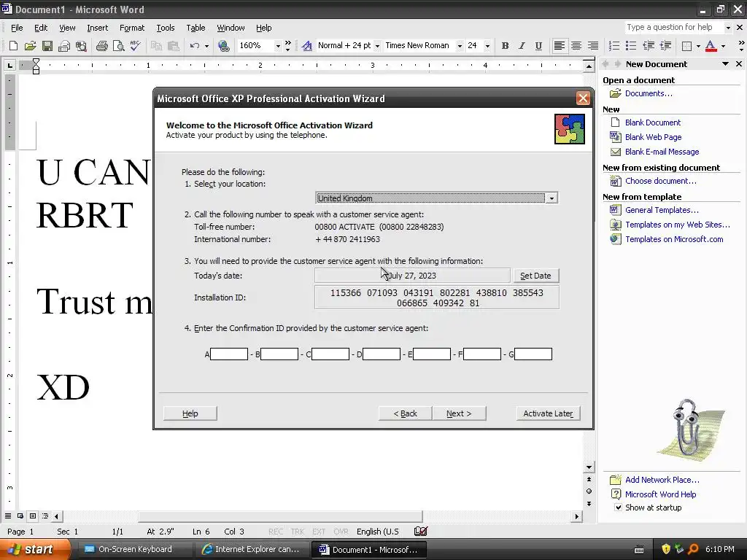The width and height of the screenshot is (747, 560).
Task: Open Print Preview from the toolbar
Action: (x=118, y=46)
